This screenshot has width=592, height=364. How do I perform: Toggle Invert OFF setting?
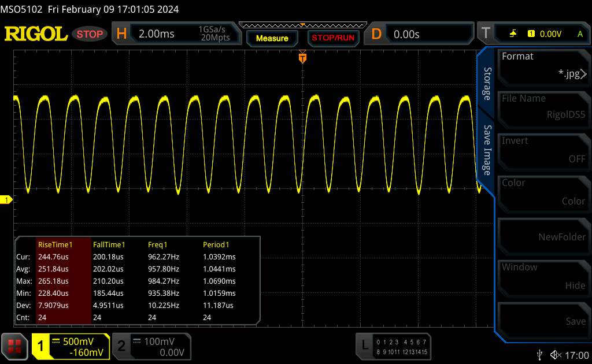542,150
